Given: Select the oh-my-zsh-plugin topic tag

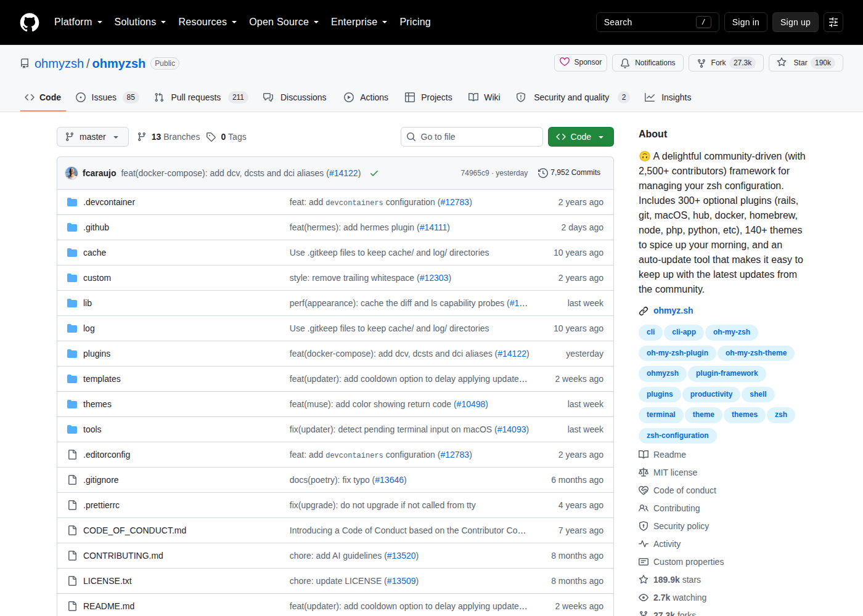Looking at the screenshot, I should pyautogui.click(x=677, y=353).
